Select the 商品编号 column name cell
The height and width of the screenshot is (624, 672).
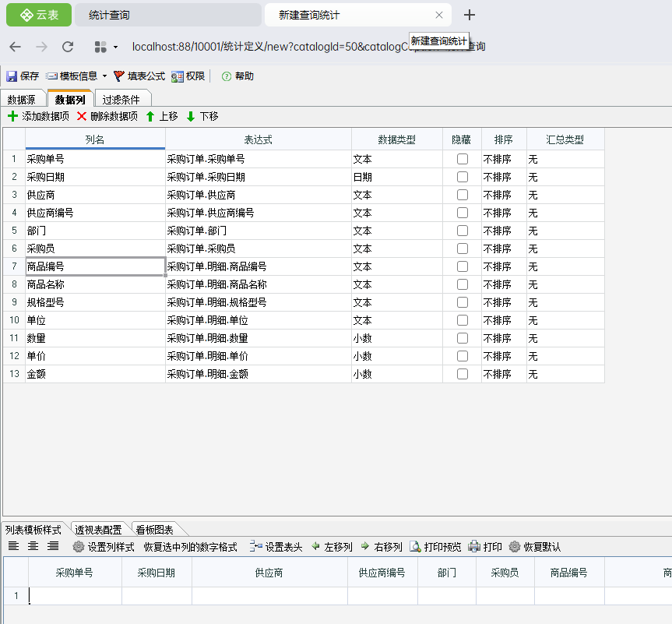[x=94, y=266]
